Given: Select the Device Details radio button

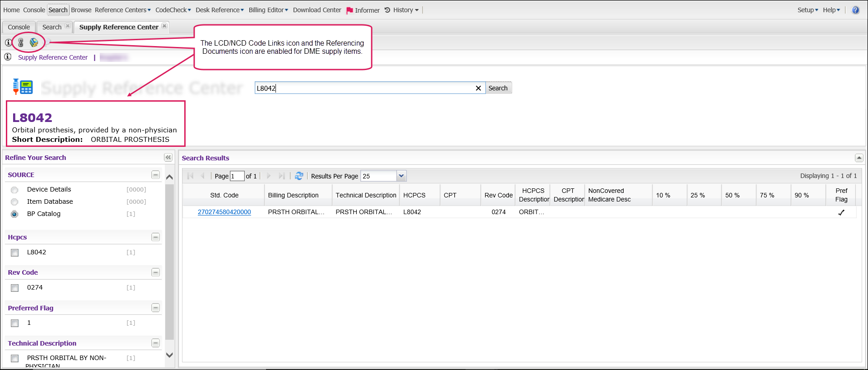Looking at the screenshot, I should tap(14, 190).
